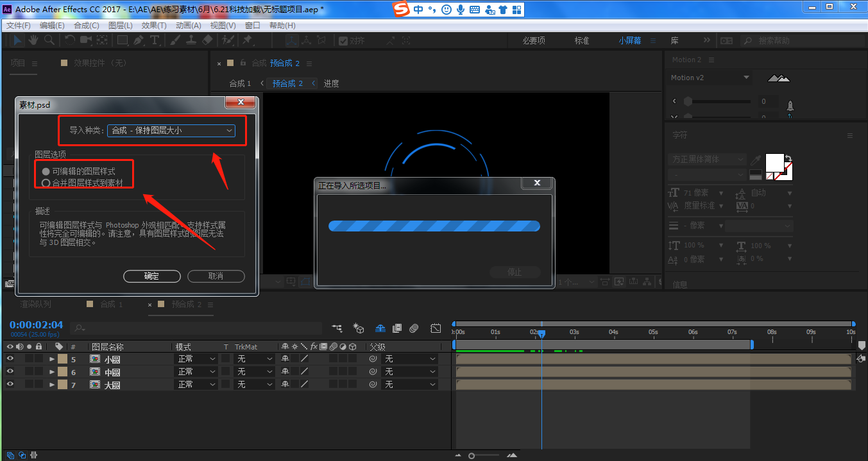Select the Eraser tool
Viewport: 868px width, 461px height.
click(207, 40)
